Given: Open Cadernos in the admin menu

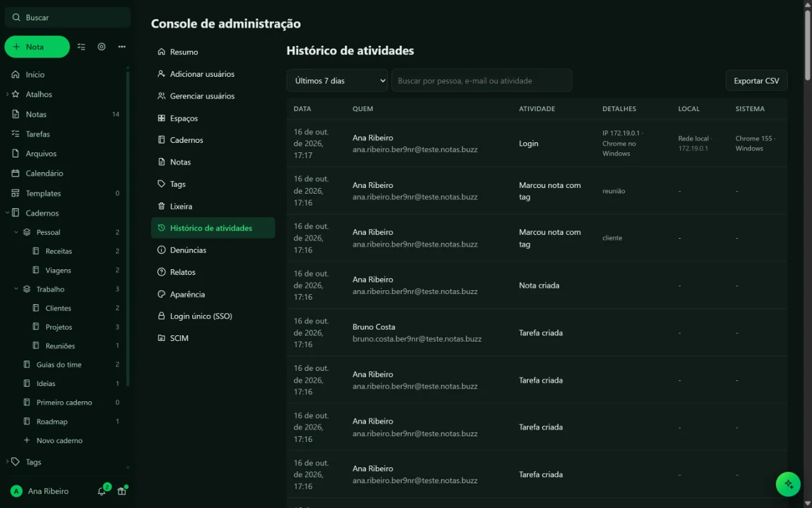Looking at the screenshot, I should click(213, 140).
